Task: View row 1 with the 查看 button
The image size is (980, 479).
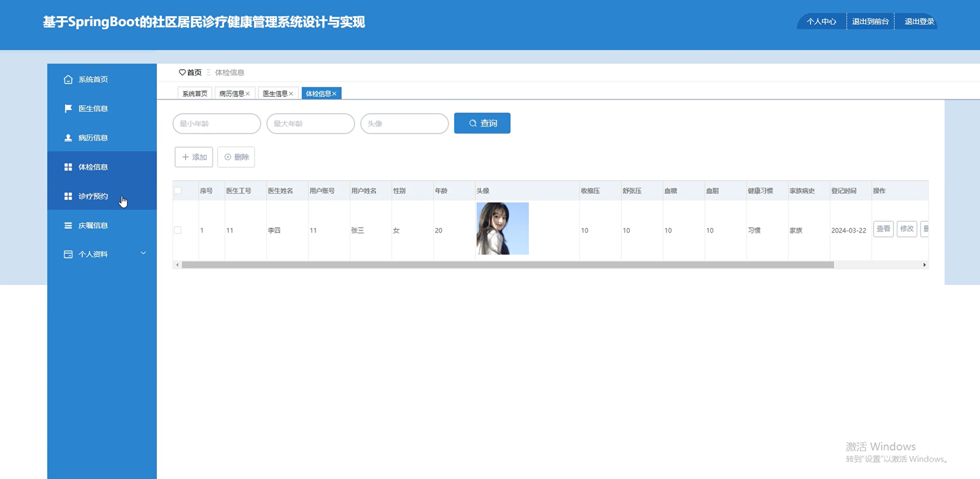Action: point(883,228)
